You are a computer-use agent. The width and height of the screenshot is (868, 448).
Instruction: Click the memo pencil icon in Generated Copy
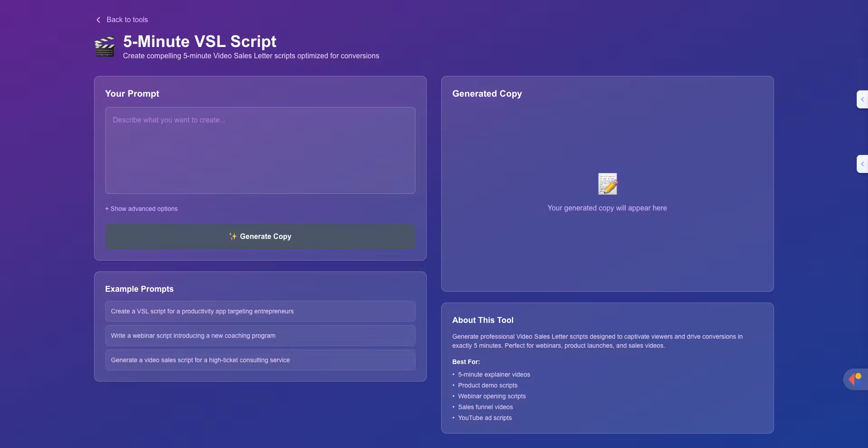pyautogui.click(x=607, y=184)
